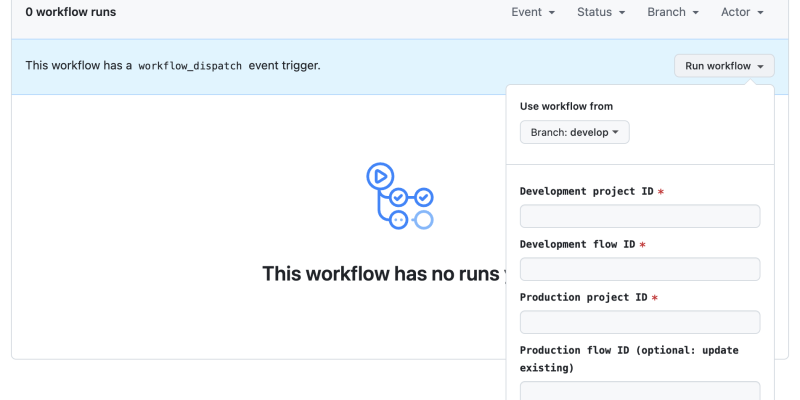Open the Branch filter dropdown
Screen dimensions: 800x400
(x=672, y=12)
